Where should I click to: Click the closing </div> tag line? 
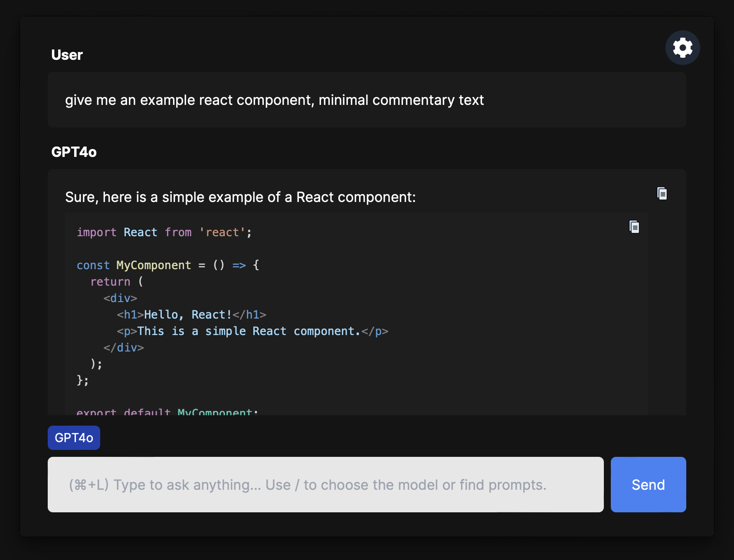tap(124, 348)
